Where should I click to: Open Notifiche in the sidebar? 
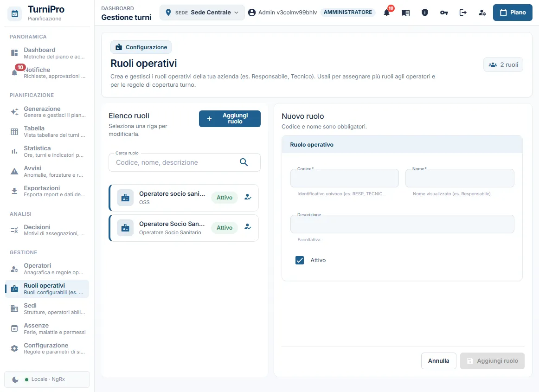pyautogui.click(x=47, y=72)
